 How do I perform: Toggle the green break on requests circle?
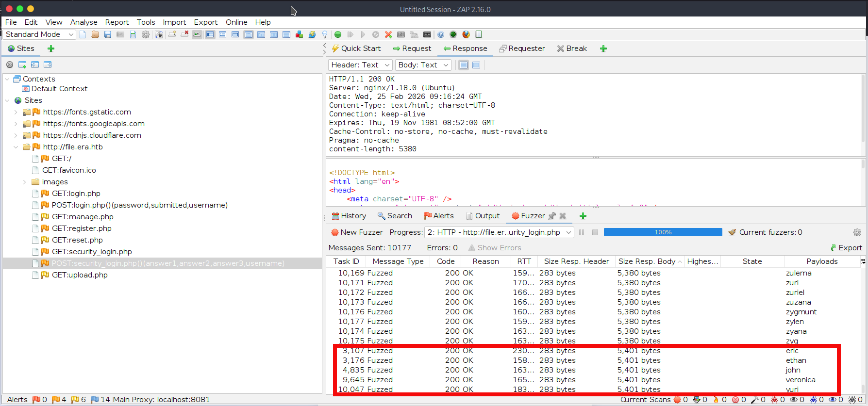coord(338,34)
